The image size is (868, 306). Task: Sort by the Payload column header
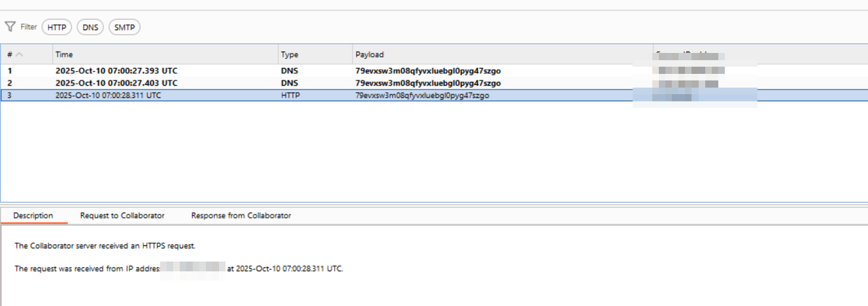pos(502,54)
